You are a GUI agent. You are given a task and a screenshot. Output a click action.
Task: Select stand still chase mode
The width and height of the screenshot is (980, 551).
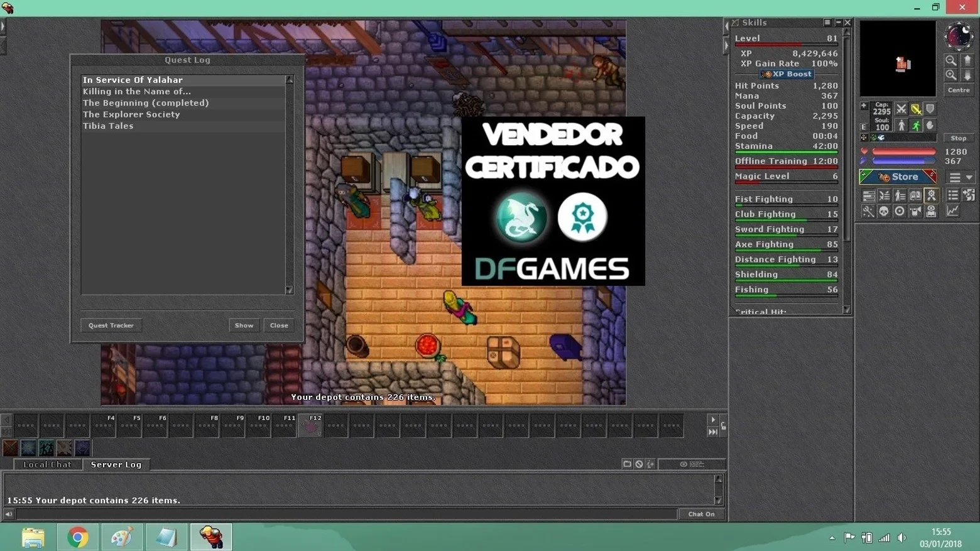pos(901,126)
